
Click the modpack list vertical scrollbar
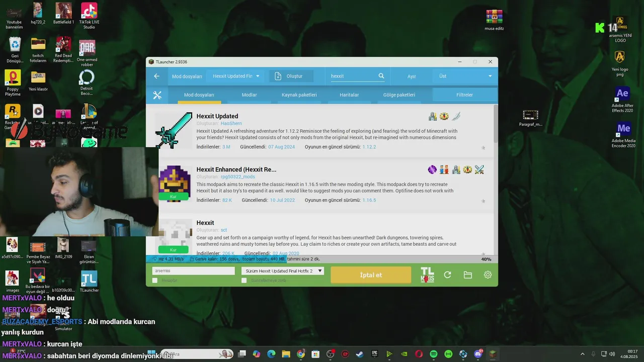[x=496, y=124]
